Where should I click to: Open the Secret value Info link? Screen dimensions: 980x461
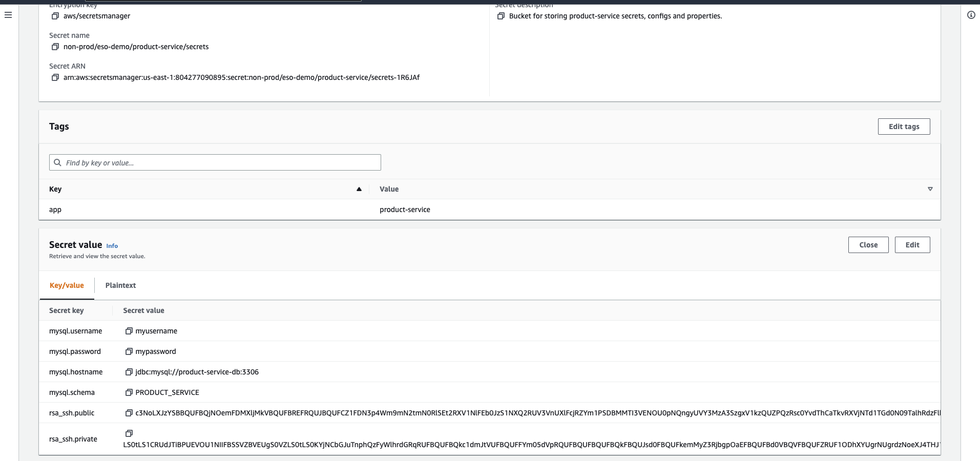click(112, 246)
